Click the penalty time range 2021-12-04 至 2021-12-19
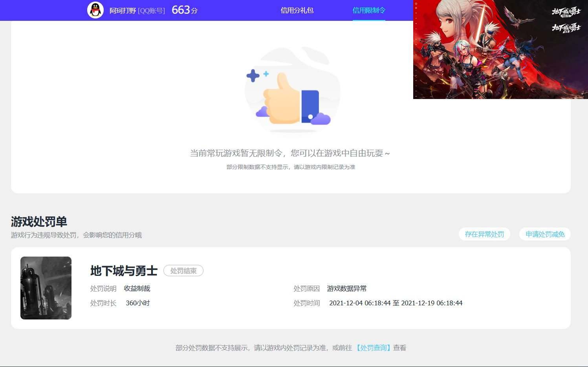Screen dimensions: 588x367 396,303
